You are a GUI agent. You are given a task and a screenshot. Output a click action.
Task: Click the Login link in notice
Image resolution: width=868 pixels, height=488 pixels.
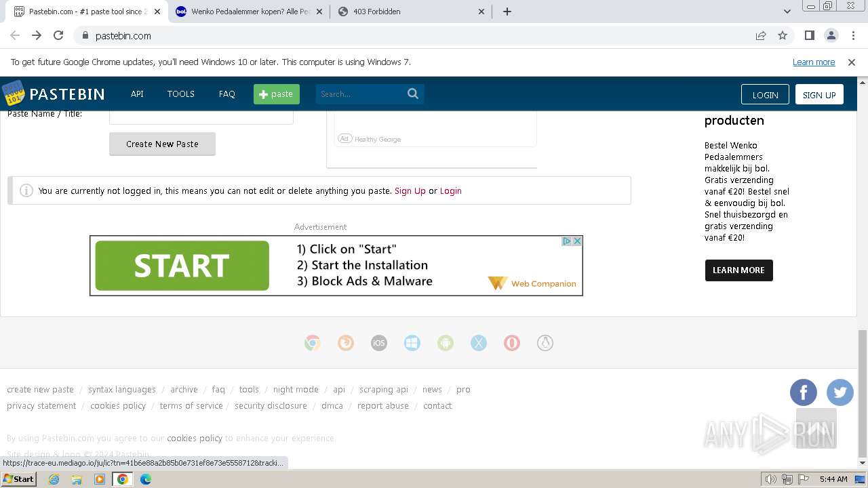(451, 191)
